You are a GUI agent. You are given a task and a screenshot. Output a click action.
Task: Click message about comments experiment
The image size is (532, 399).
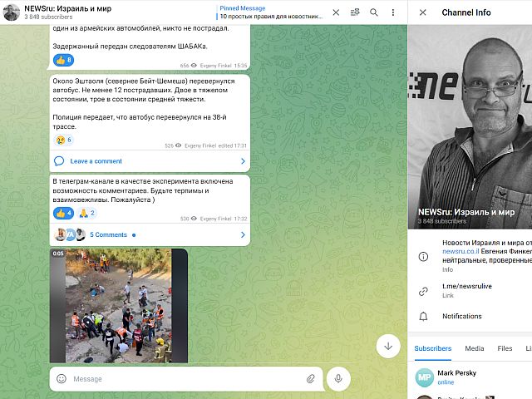143,190
